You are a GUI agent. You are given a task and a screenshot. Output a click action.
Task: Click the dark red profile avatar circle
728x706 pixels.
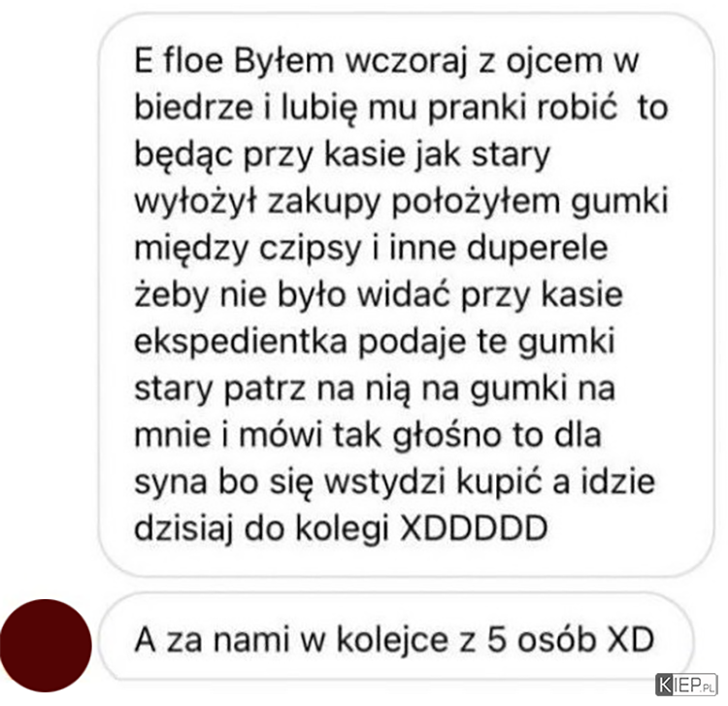click(x=46, y=646)
